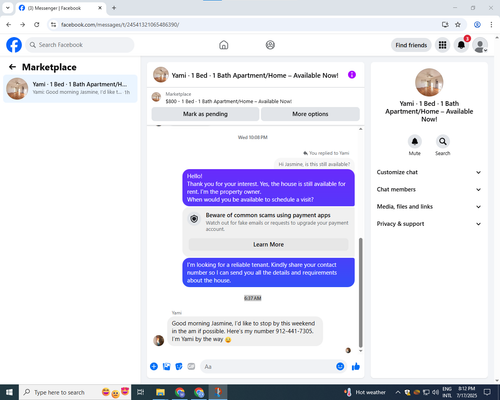Open the emoji picker in message box
The height and width of the screenshot is (400, 500).
point(340,367)
